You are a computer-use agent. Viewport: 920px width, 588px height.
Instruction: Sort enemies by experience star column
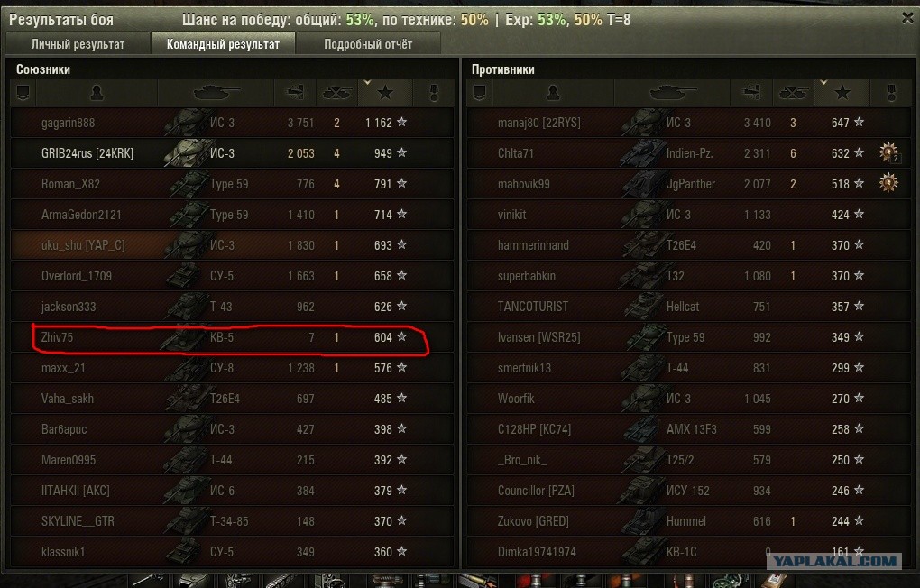[842, 92]
